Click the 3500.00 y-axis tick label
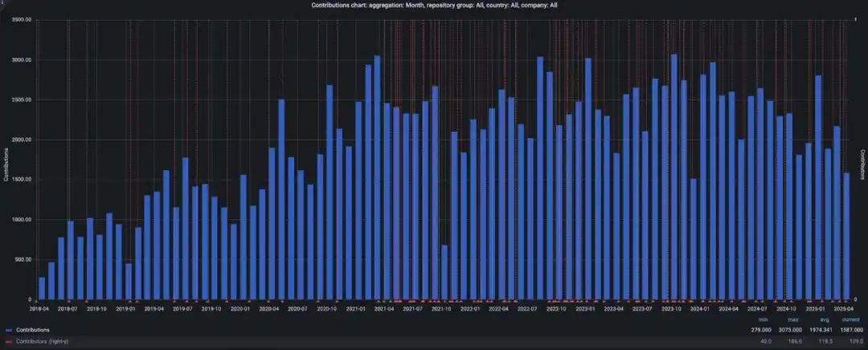The width and height of the screenshot is (868, 350). (22, 20)
